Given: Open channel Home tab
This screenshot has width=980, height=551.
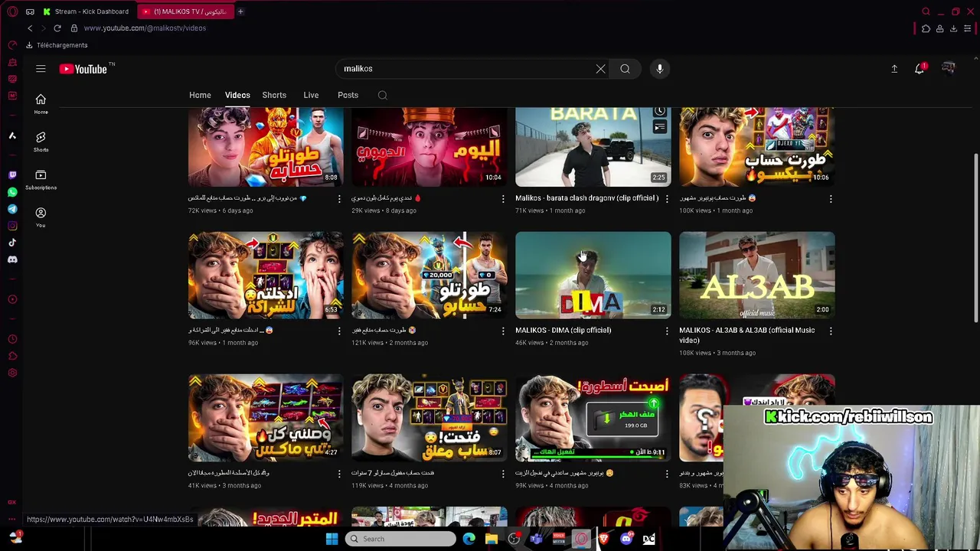Looking at the screenshot, I should [200, 96].
